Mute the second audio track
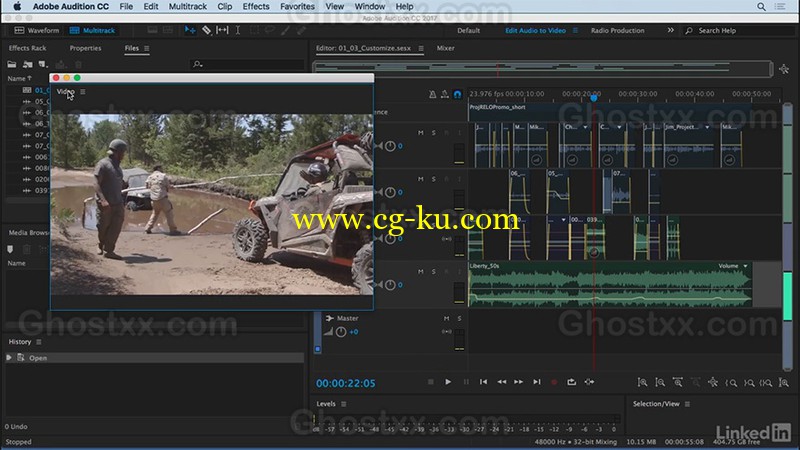The width and height of the screenshot is (800, 450). pyautogui.click(x=420, y=179)
